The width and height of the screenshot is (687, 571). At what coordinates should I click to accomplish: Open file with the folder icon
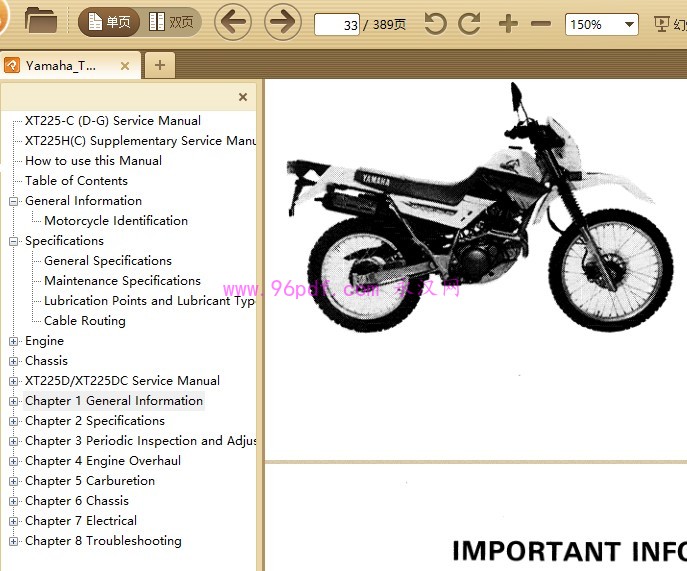click(x=41, y=21)
